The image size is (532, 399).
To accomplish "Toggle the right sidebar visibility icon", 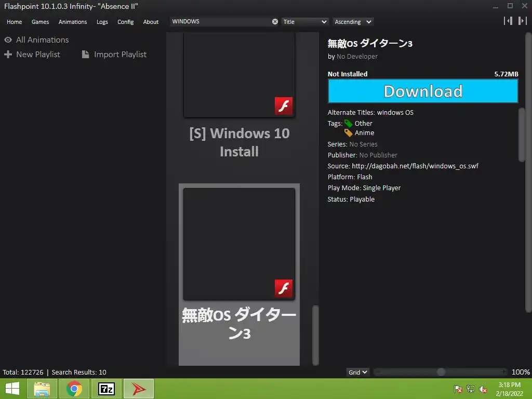I will (x=523, y=21).
